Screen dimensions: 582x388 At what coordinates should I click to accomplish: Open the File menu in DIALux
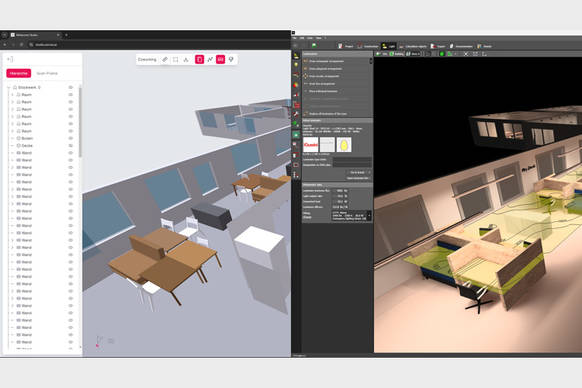pos(294,38)
